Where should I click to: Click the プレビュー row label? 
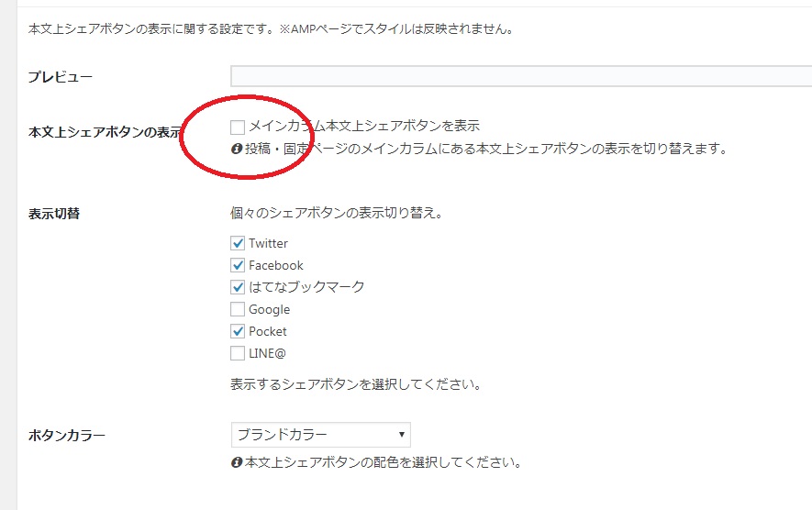(x=61, y=77)
